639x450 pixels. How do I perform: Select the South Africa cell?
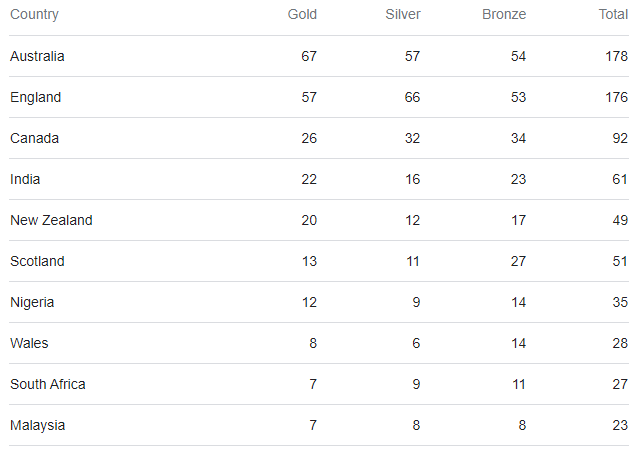pos(48,384)
